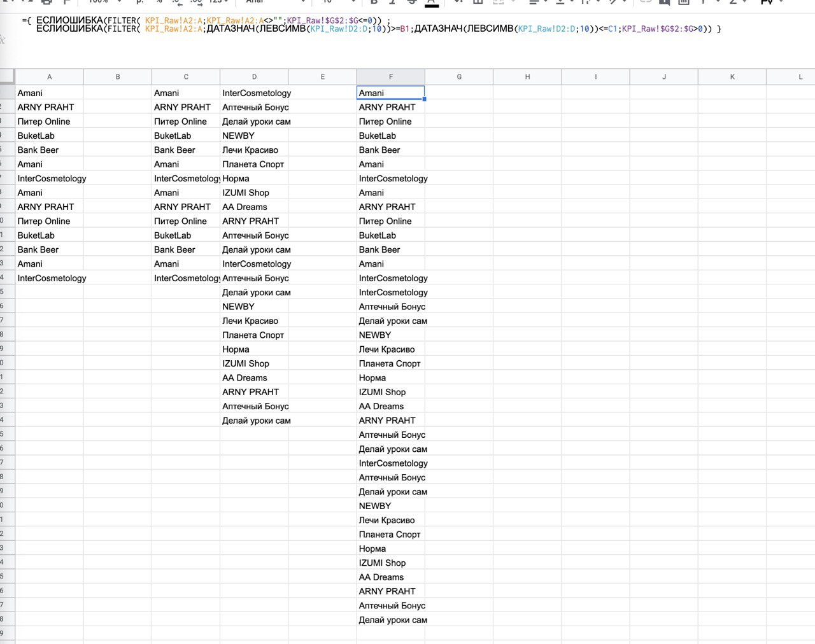Viewport: 815px width, 644px height.
Task: Select column G header
Action: [x=459, y=76]
